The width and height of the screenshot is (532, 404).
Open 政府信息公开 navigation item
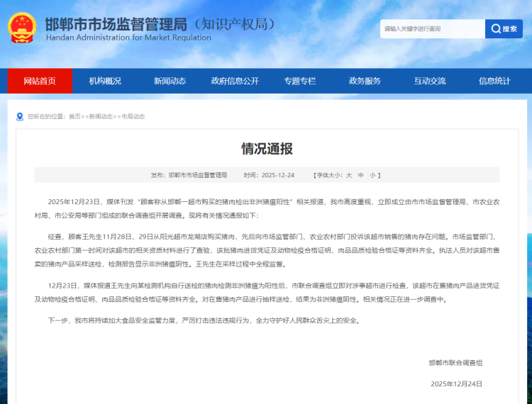coord(235,81)
